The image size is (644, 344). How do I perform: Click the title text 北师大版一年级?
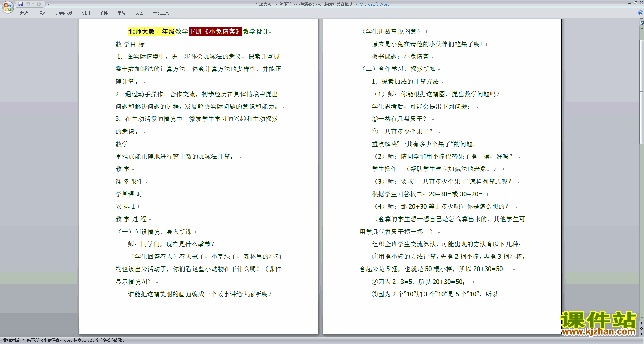(x=151, y=31)
